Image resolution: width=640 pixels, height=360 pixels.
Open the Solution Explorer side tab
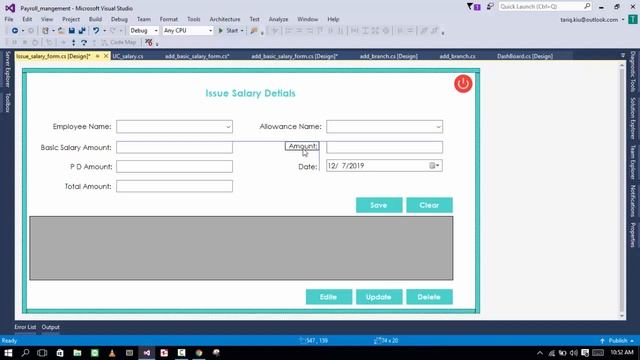tap(633, 118)
